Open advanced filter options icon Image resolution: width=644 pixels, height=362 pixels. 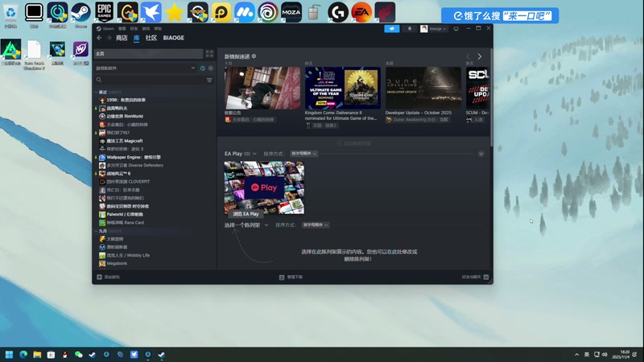(x=209, y=80)
